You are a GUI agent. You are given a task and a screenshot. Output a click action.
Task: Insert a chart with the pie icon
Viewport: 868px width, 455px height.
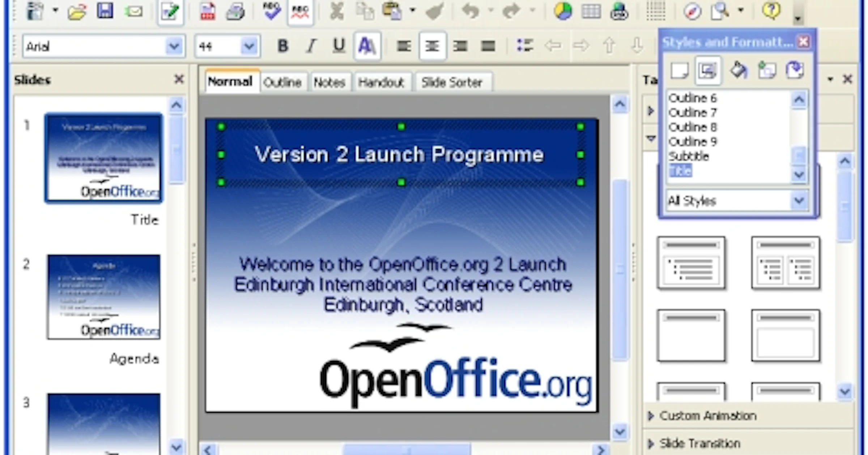[563, 12]
